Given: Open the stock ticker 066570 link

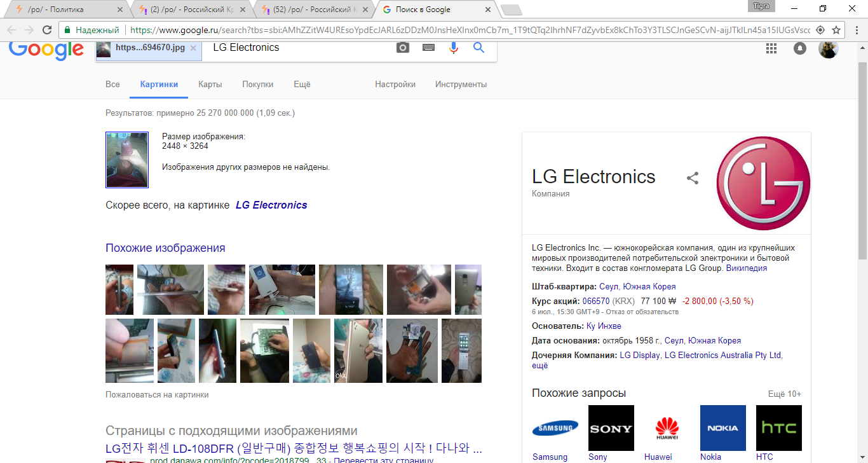Looking at the screenshot, I should tap(596, 301).
